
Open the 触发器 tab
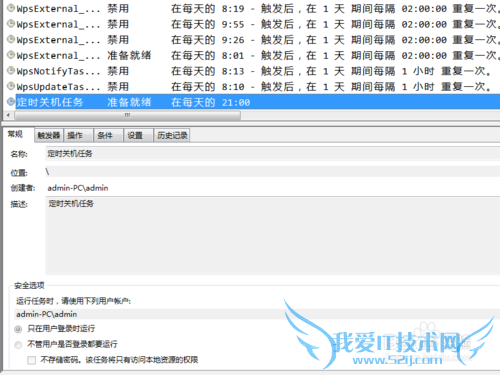49,135
